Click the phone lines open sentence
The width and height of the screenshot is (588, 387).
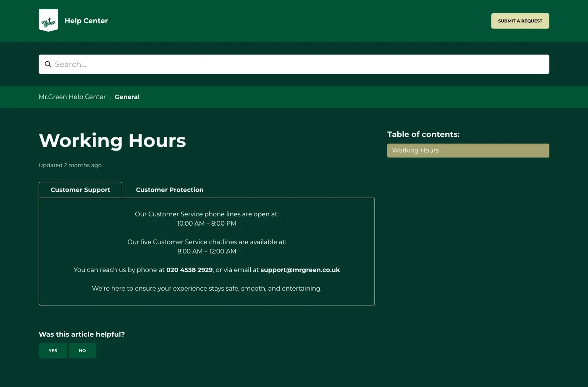click(x=207, y=214)
